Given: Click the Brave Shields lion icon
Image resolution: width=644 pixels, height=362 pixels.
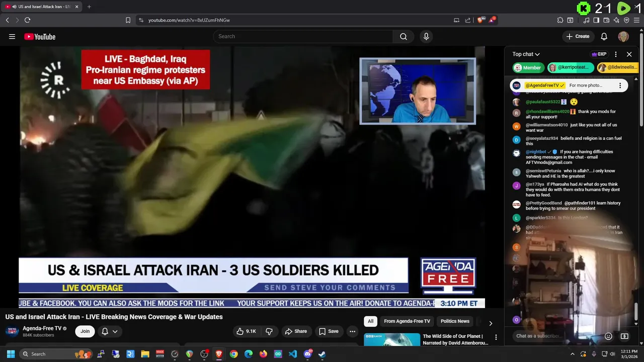Looking at the screenshot, I should click(x=480, y=20).
